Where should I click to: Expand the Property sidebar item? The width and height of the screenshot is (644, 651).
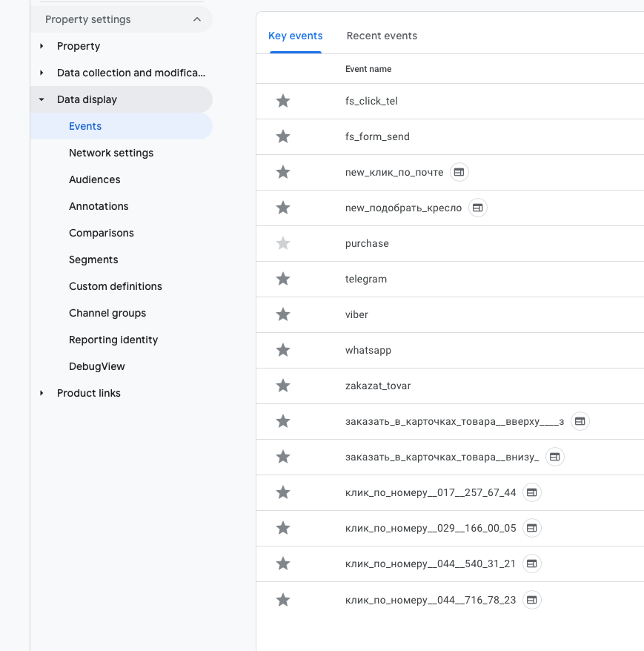(x=42, y=46)
